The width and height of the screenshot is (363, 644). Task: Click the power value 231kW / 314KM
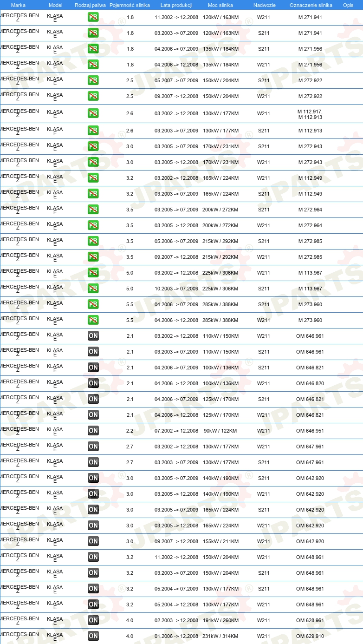[x=220, y=637]
